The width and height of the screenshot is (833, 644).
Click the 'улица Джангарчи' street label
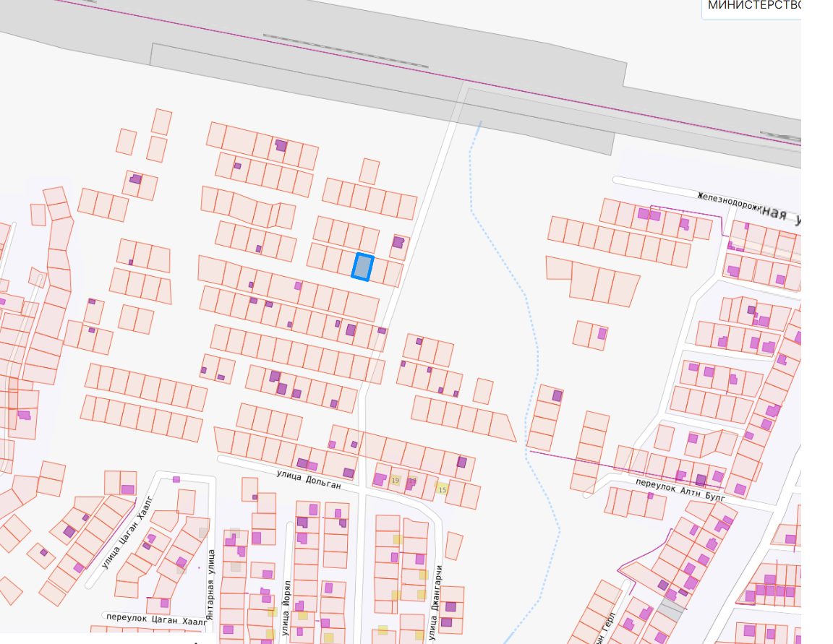(x=436, y=603)
